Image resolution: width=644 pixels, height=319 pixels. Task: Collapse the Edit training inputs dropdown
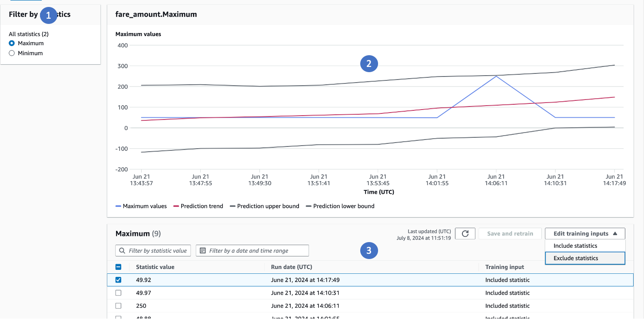(x=585, y=234)
